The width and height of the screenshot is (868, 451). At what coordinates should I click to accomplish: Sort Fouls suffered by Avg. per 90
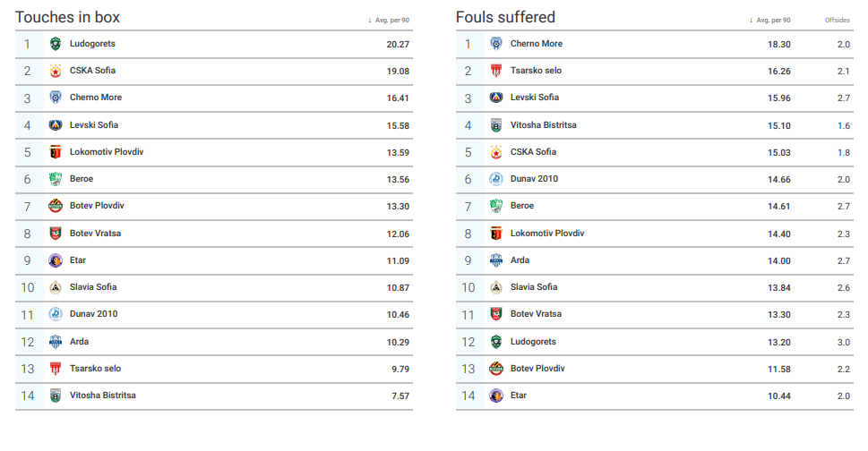click(x=770, y=20)
